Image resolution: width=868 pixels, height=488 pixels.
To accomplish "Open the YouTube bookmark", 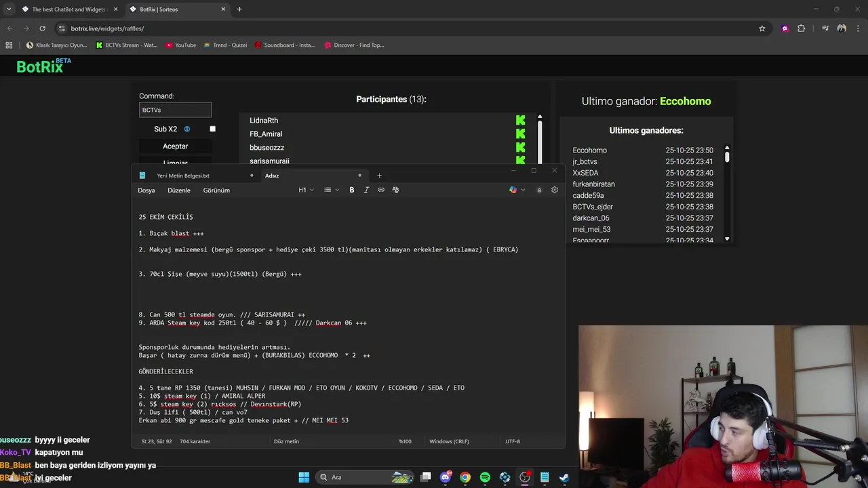I will [x=181, y=45].
